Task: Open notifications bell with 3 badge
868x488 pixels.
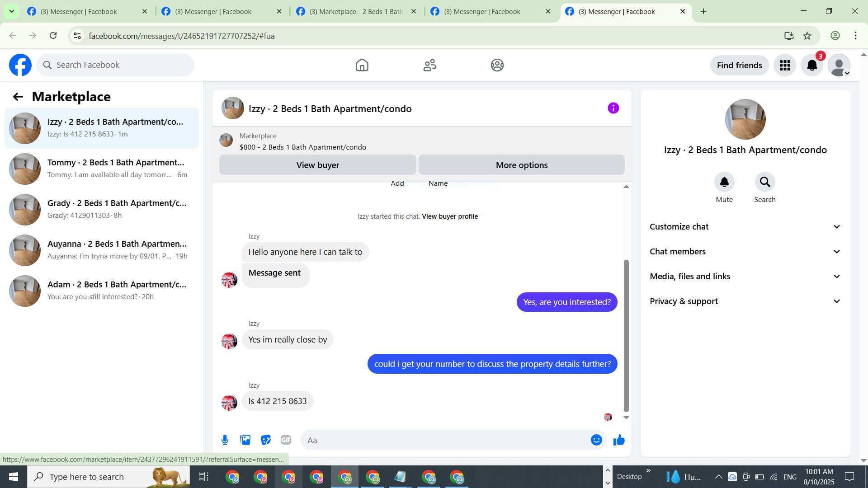Action: [x=812, y=65]
